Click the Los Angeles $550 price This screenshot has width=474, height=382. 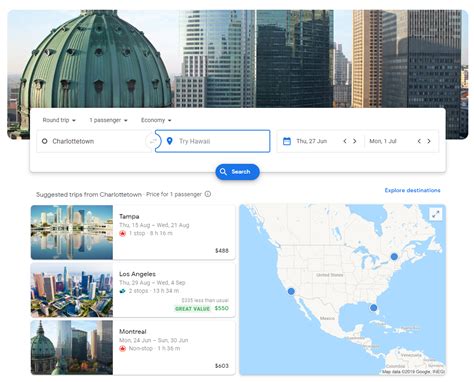pyautogui.click(x=222, y=308)
